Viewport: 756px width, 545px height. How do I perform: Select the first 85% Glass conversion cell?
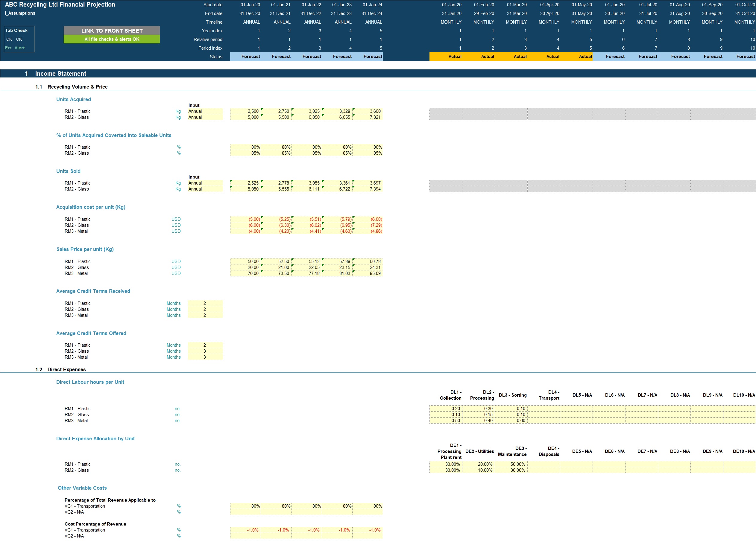245,153
